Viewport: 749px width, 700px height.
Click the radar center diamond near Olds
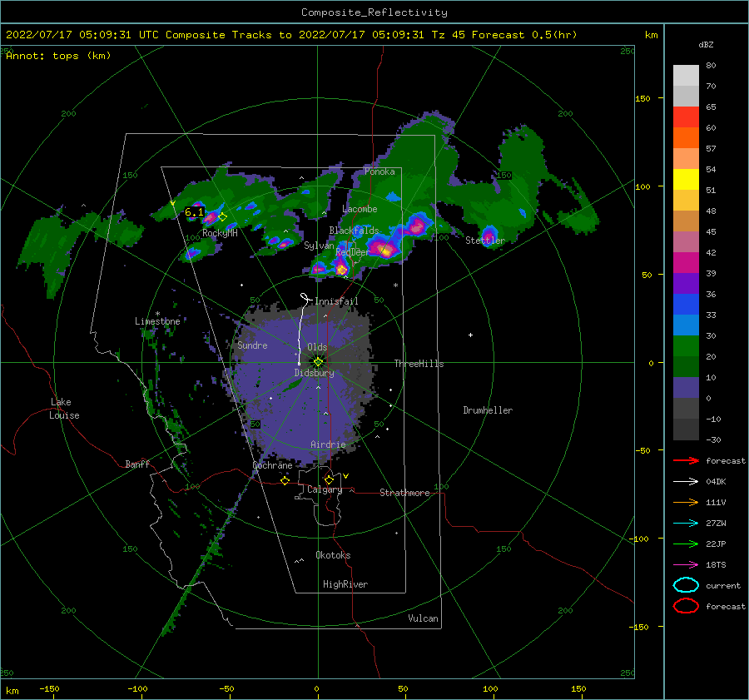pyautogui.click(x=318, y=362)
